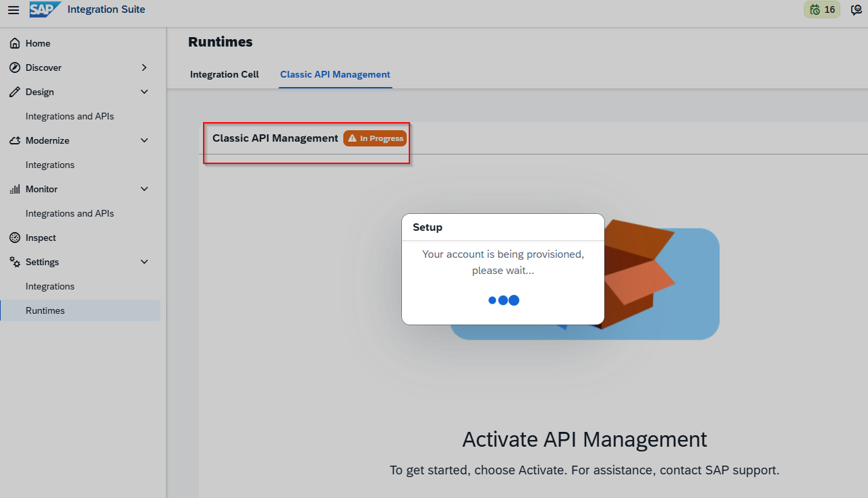Select Runtimes in the sidebar
The width and height of the screenshot is (868, 498).
click(81, 310)
